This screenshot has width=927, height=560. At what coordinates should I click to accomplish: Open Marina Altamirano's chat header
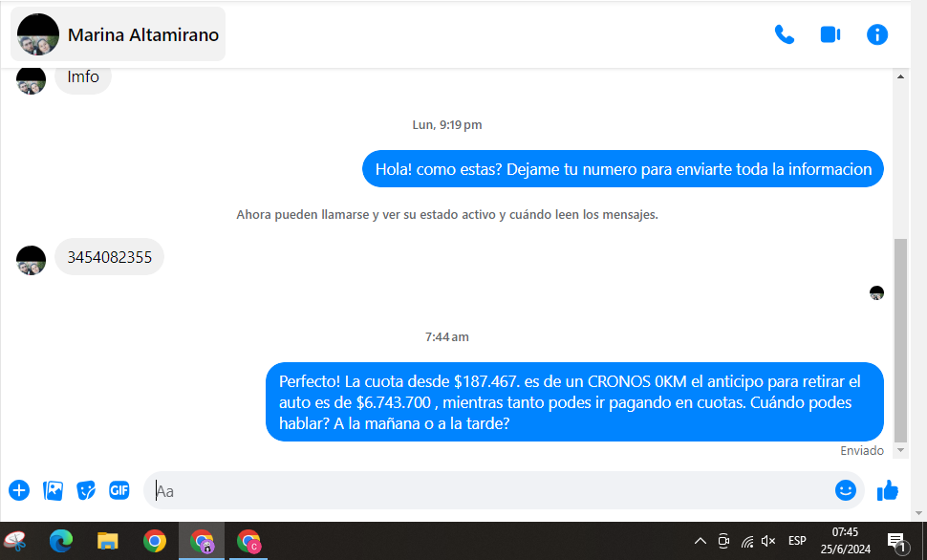[x=119, y=34]
